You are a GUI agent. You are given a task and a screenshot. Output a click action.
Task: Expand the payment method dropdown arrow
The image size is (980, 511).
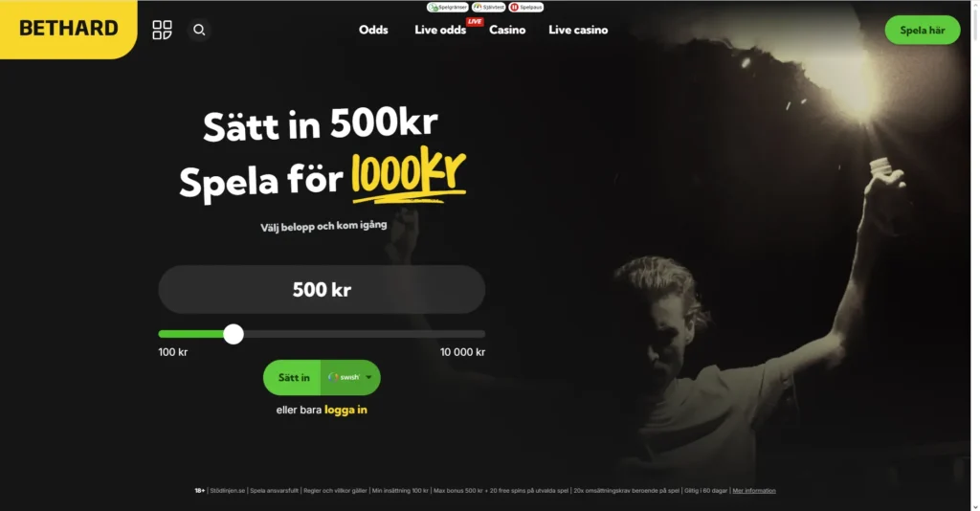click(x=368, y=377)
